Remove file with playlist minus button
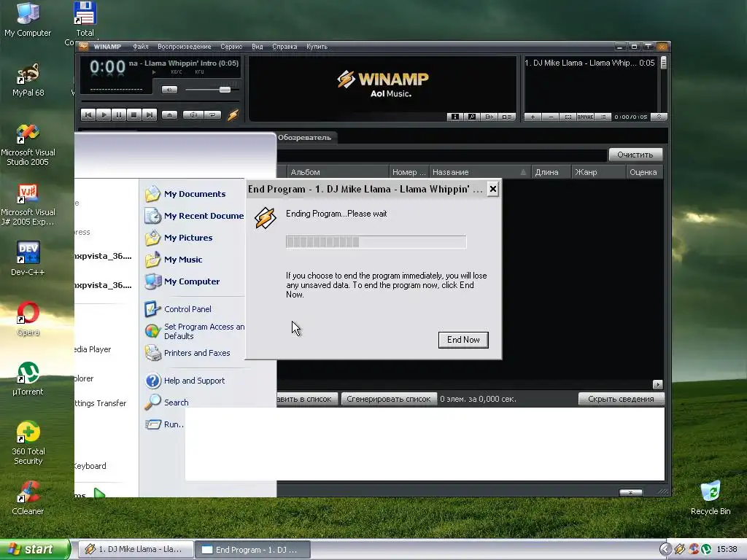This screenshot has width=747, height=560. tap(550, 117)
